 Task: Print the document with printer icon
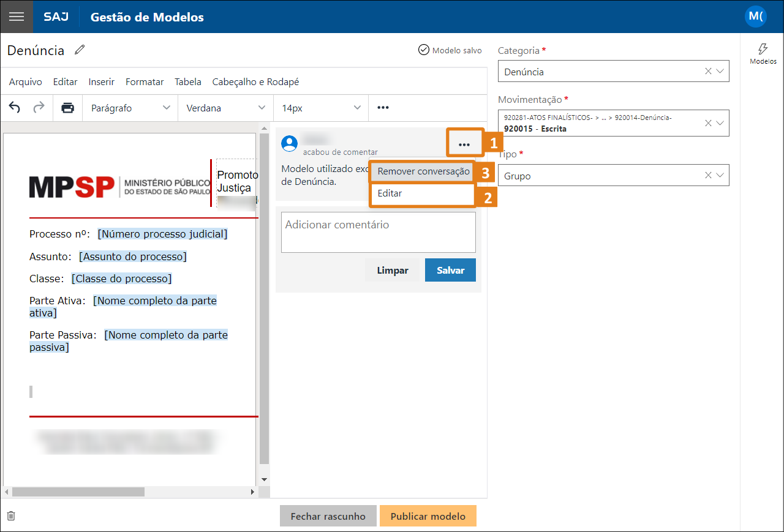coord(67,108)
